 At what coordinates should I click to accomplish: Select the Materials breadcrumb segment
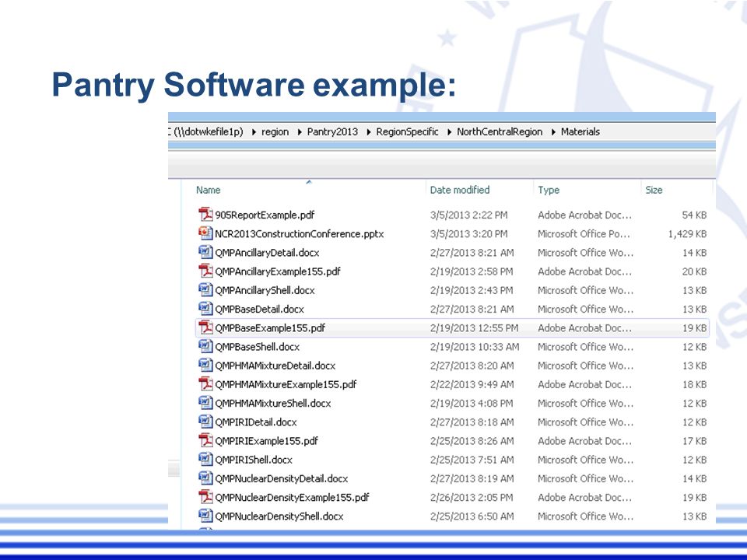coord(580,132)
